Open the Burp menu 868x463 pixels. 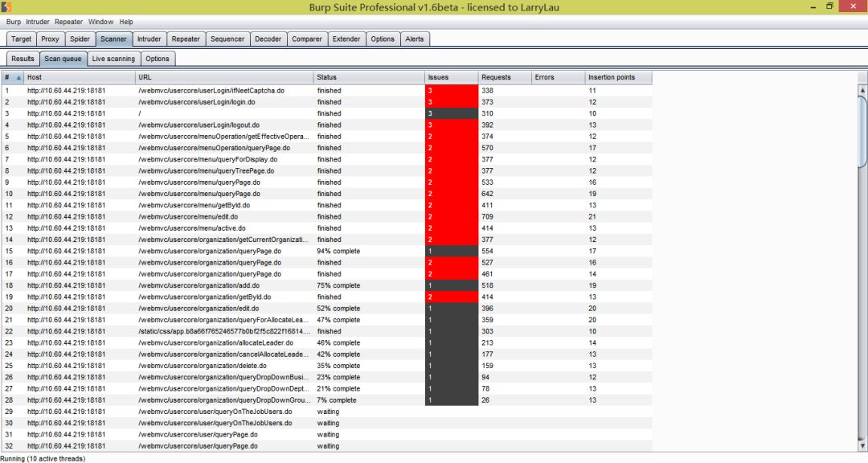[14, 22]
